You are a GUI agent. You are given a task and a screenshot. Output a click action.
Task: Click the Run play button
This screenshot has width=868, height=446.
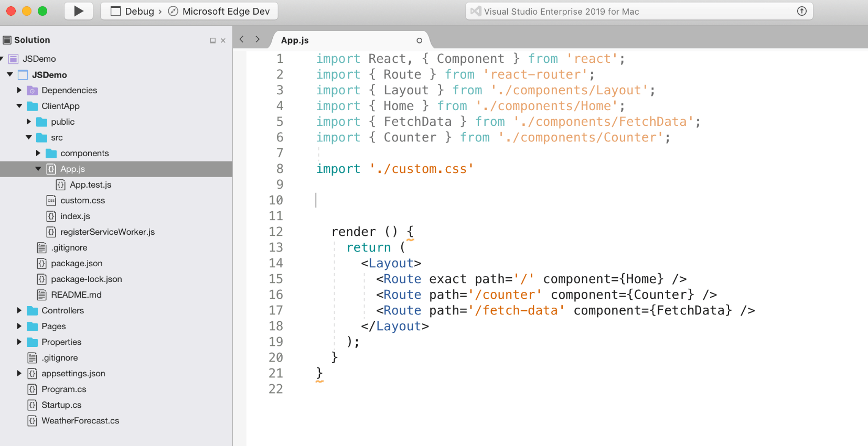click(x=79, y=11)
